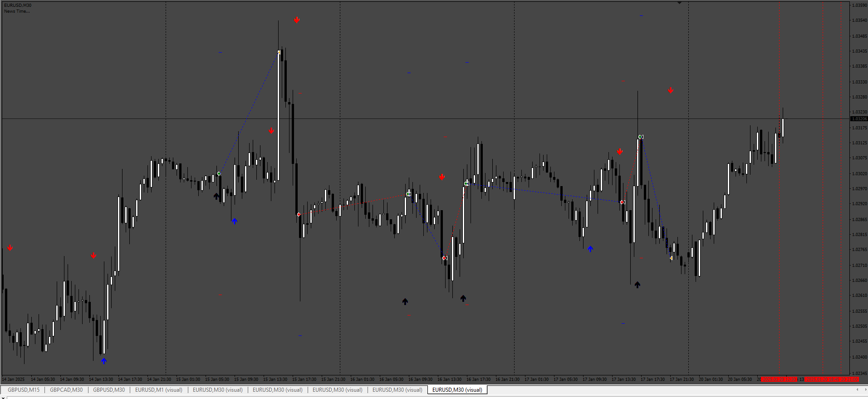Image resolution: width=868 pixels, height=399 pixels.
Task: Click the 1.02710 level on the price axis
Action: click(x=859, y=265)
